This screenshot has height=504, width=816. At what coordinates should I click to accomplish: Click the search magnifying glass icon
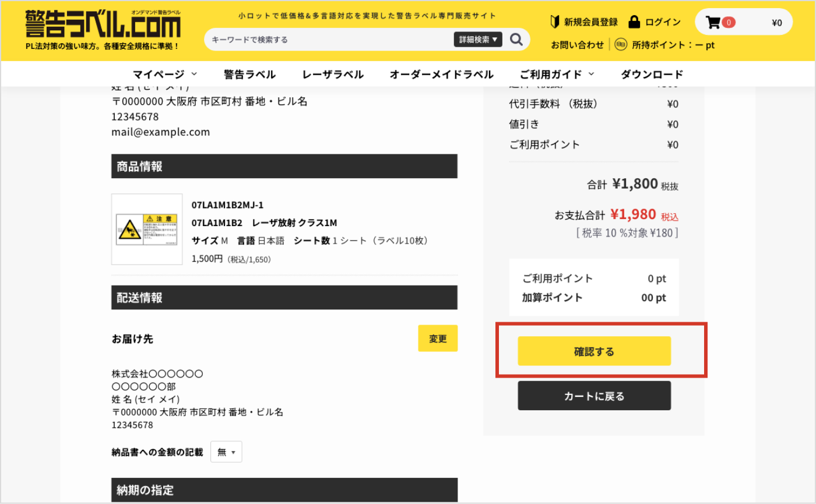(516, 39)
